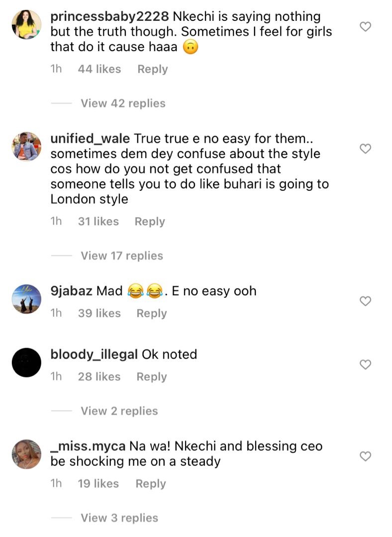The height and width of the screenshot is (537, 392).
Task: Like princessbaby2228's comment with the heart
Action: (366, 27)
